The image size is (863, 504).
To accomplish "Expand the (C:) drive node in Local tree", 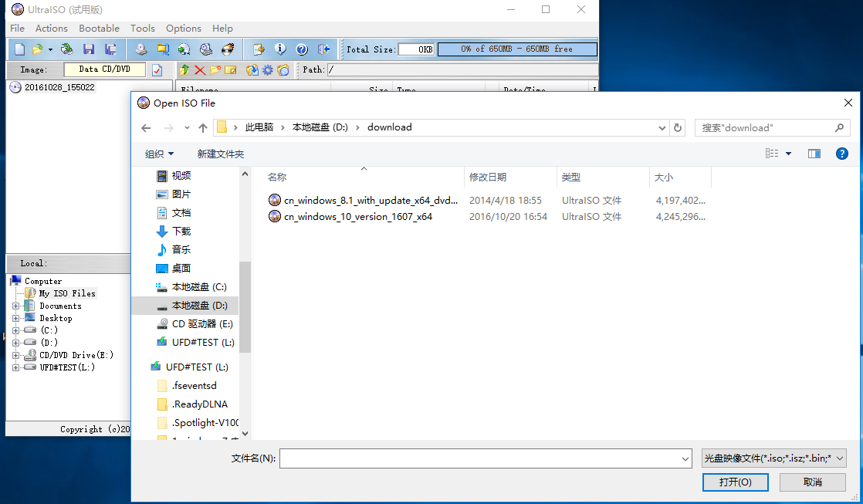I will 15,330.
